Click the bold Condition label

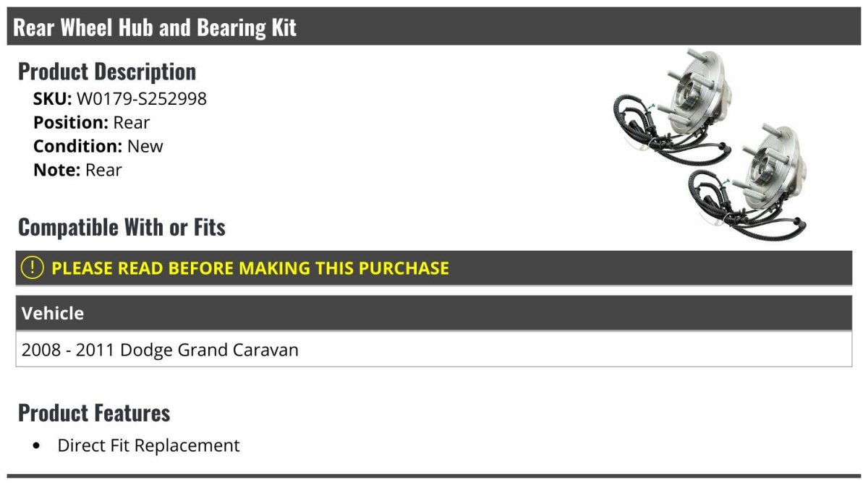(x=78, y=146)
